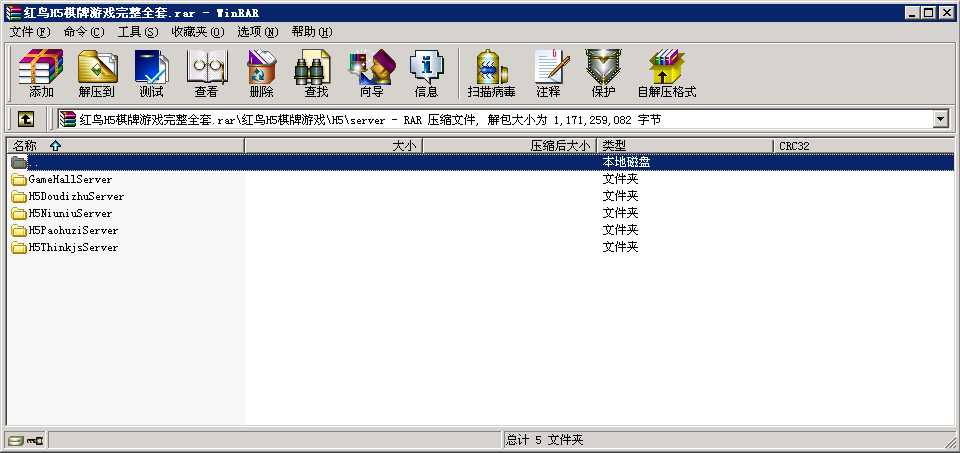Go up one folder level button
Screen dimensions: 960x453
[26, 119]
